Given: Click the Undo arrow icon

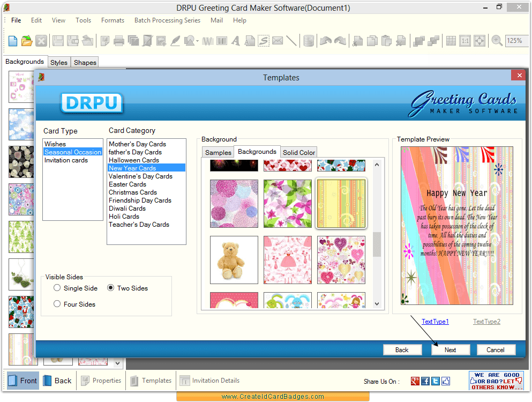Looking at the screenshot, I should pos(326,41).
